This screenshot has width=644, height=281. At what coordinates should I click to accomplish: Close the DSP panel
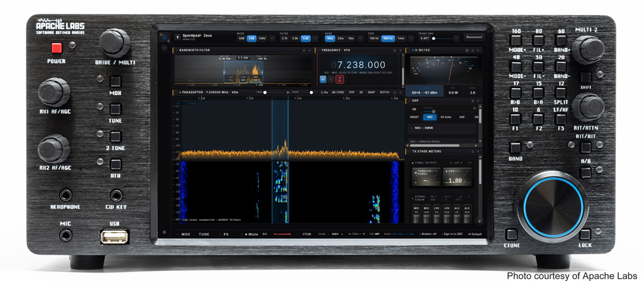(x=478, y=101)
